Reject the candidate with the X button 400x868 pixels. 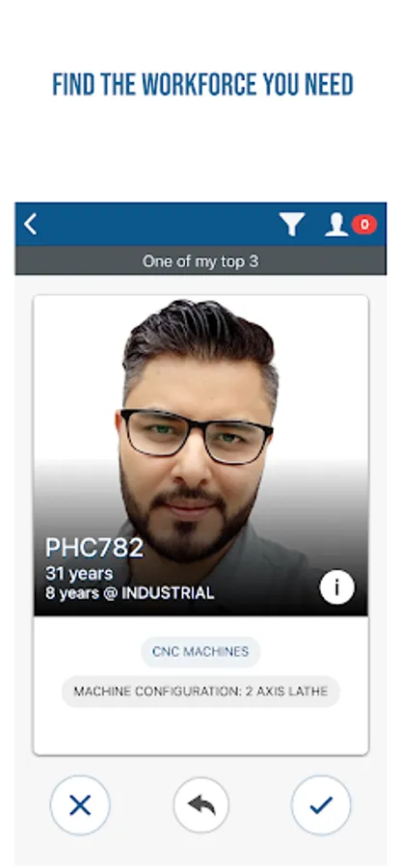click(x=80, y=805)
